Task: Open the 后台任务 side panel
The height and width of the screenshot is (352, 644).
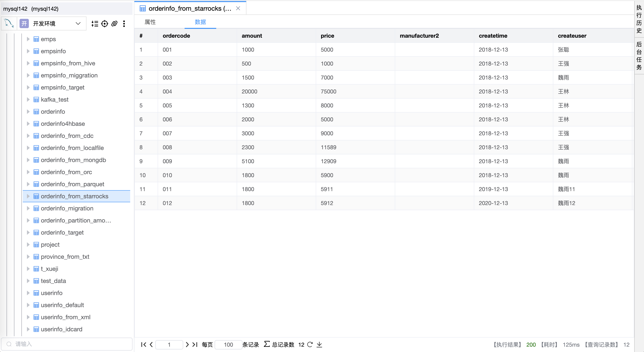Action: (x=639, y=56)
